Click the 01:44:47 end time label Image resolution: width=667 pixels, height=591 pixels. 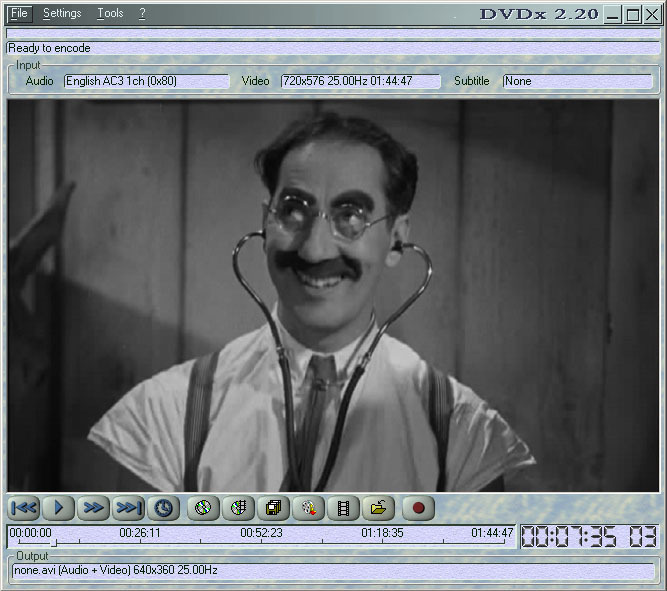click(x=492, y=533)
